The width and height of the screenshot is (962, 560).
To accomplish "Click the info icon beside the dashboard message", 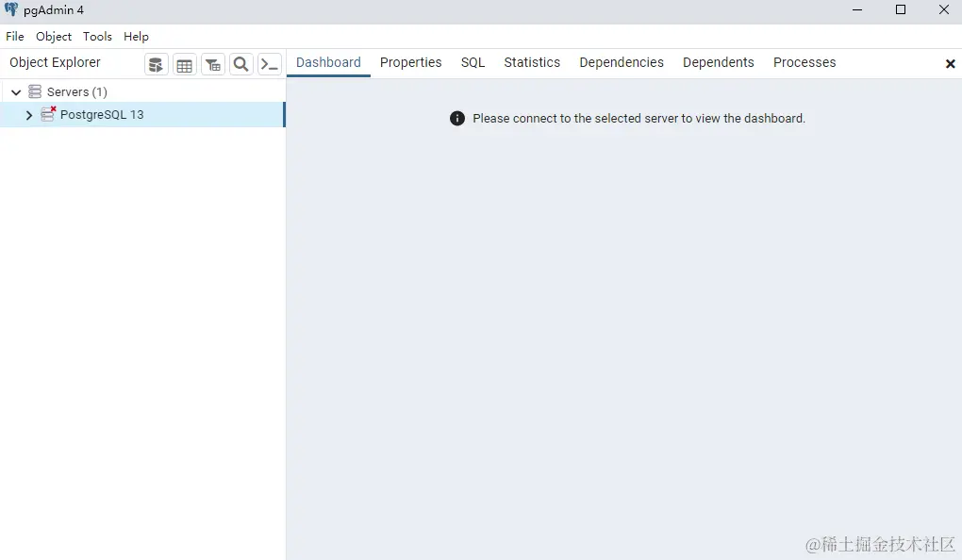I will coord(457,119).
